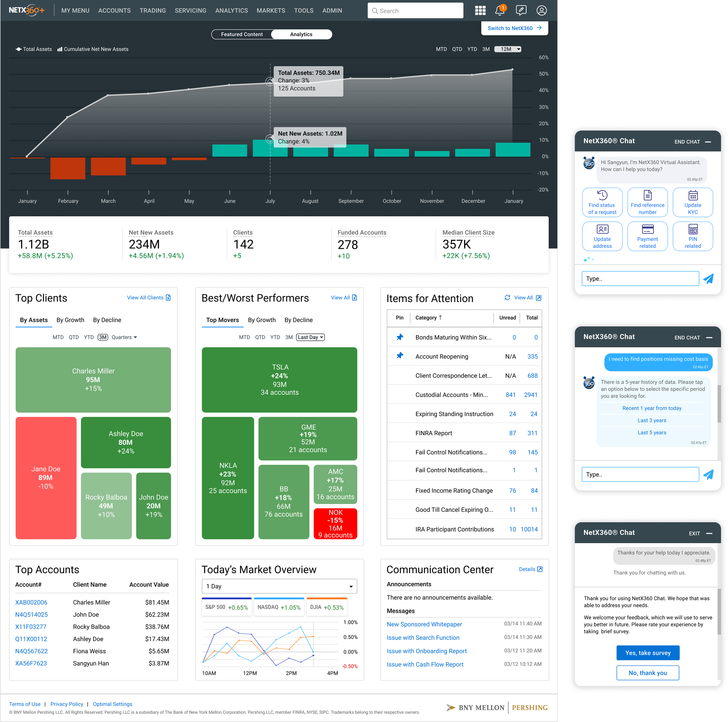Open New Sponsored Whitepaper message
Image resolution: width=728 pixels, height=722 pixels.
click(424, 624)
